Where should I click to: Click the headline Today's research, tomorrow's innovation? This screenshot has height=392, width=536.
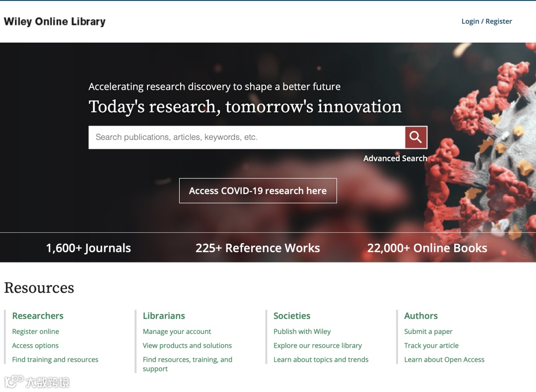[x=245, y=107]
